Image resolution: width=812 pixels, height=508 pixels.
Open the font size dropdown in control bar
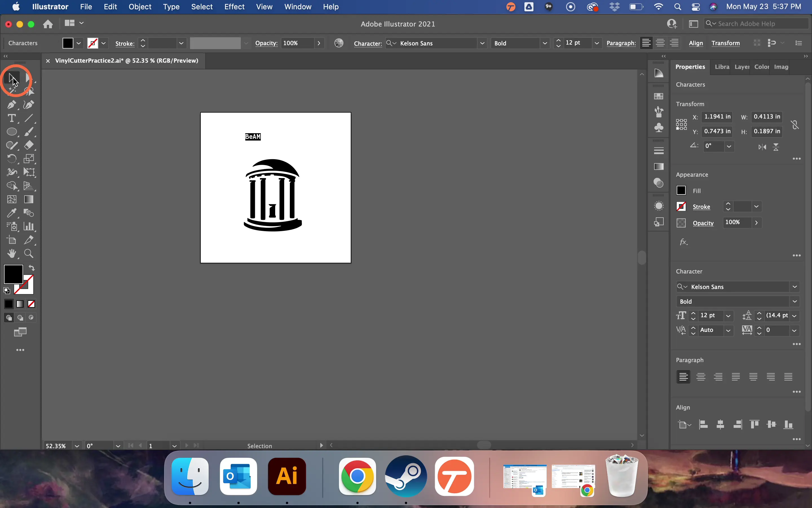(597, 43)
